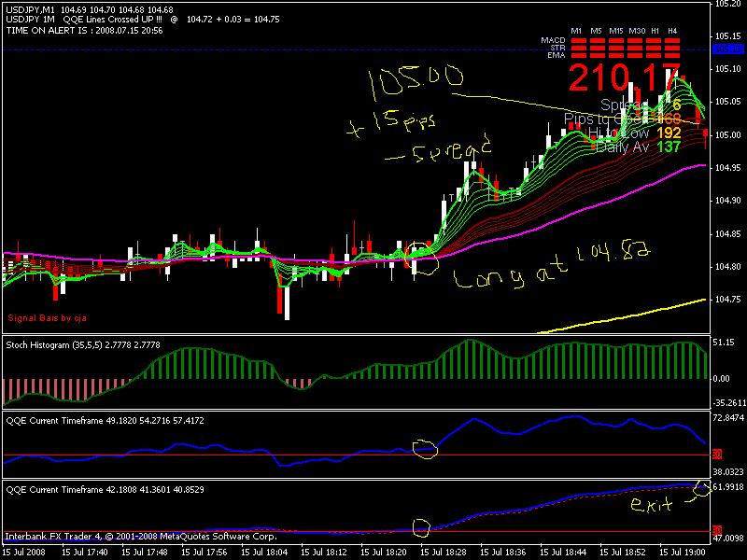Click the Hi to Low 192 value
Viewport: 747px width, 560px height.
pyautogui.click(x=669, y=133)
